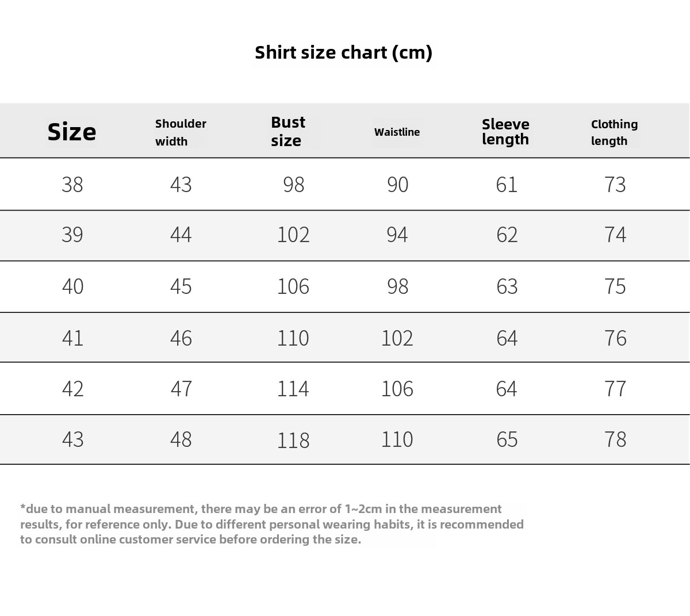Click the shoulder width value 46
This screenshot has width=690, height=616.
point(181,338)
